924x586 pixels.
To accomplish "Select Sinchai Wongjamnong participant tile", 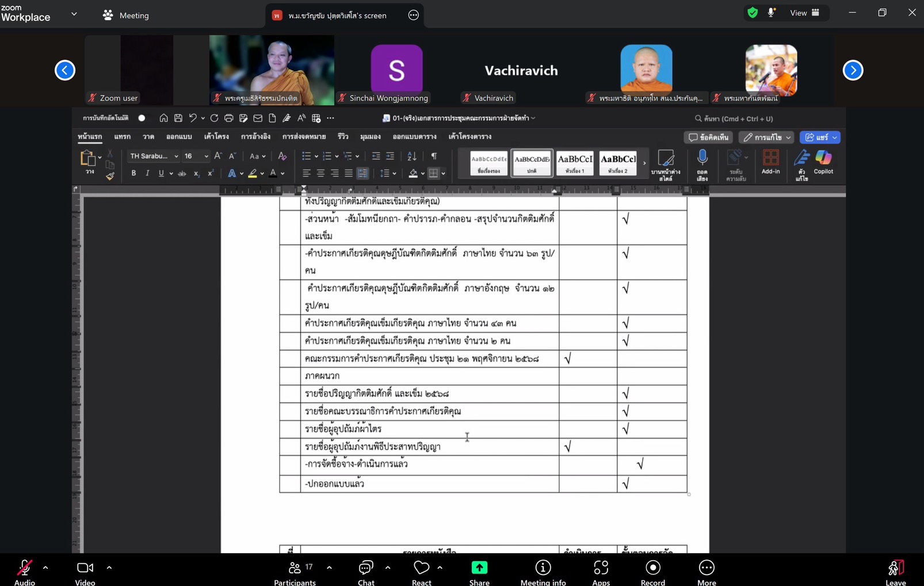I will (x=396, y=71).
